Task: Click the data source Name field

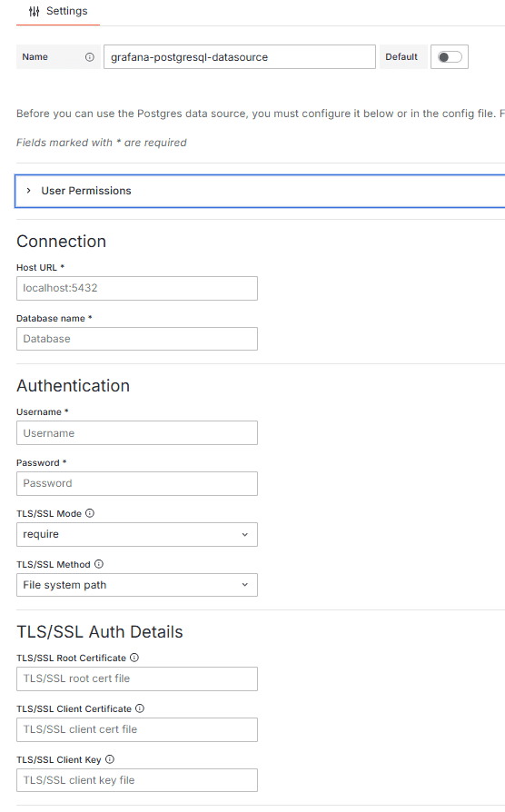Action: (x=239, y=57)
